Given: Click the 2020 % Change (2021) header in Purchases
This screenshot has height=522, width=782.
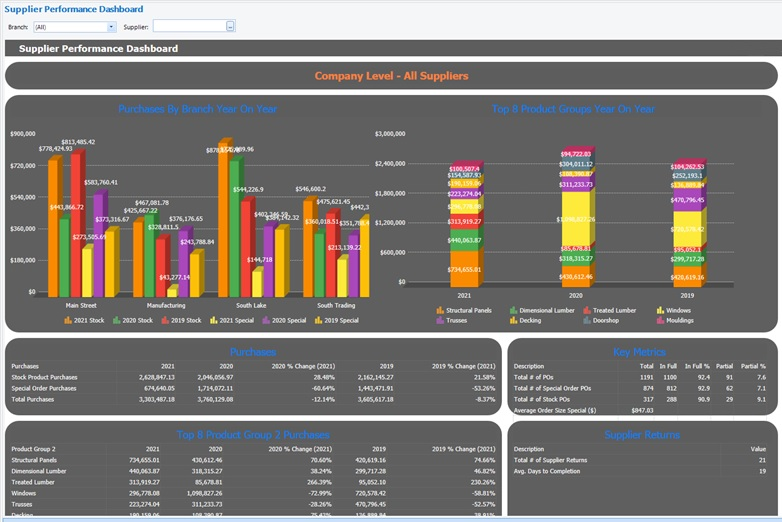Looking at the screenshot, I should (x=303, y=366).
